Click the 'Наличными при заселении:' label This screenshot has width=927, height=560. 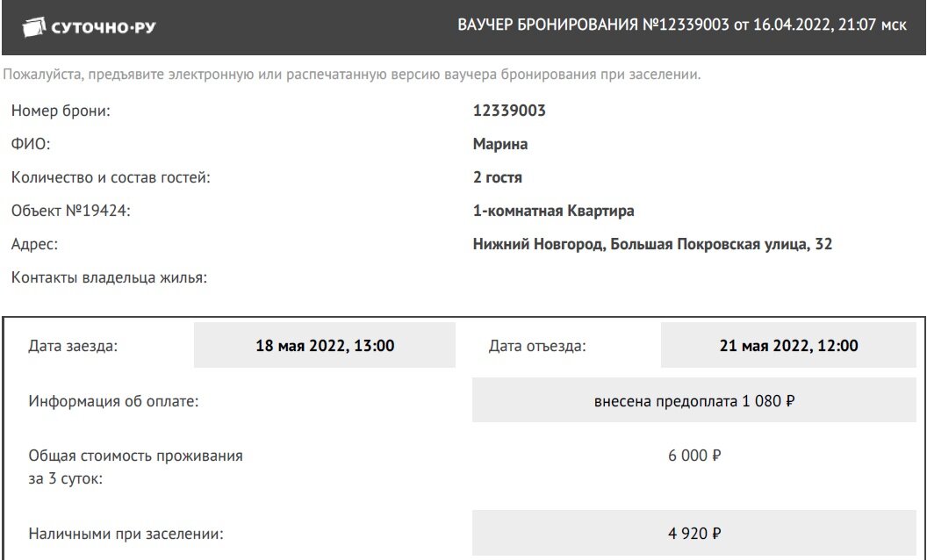coord(126,534)
